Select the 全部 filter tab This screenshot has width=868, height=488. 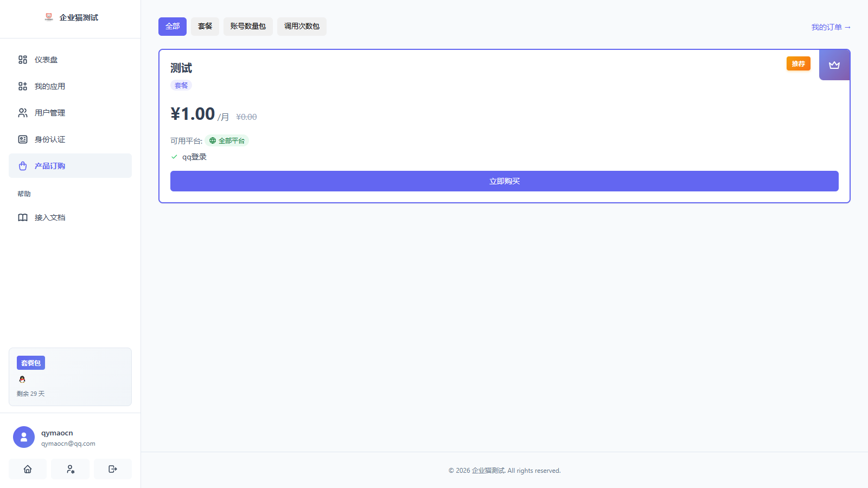173,27
